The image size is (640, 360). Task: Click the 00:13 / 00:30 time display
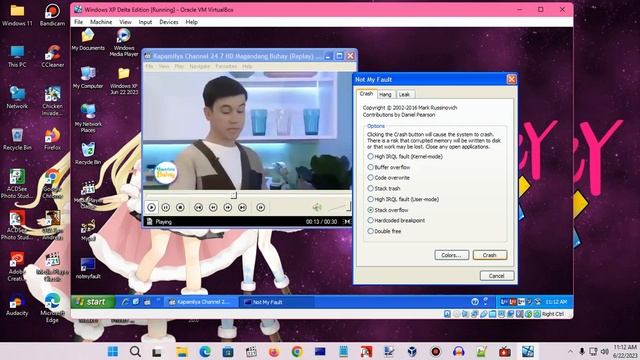pos(321,222)
